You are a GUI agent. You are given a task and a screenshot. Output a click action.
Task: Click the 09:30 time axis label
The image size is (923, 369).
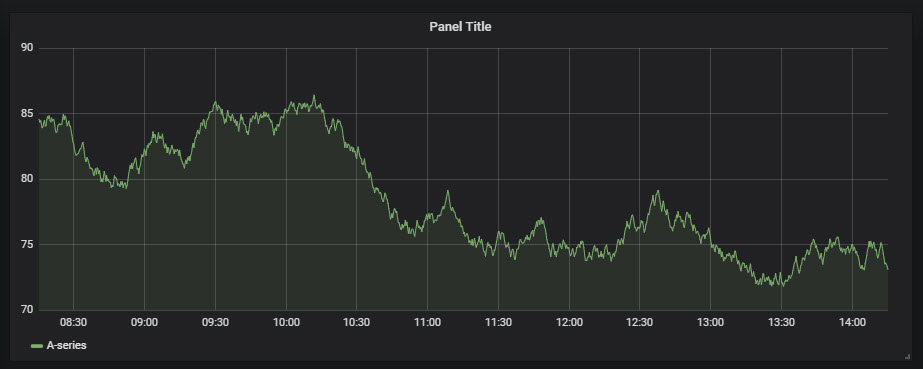tap(215, 323)
